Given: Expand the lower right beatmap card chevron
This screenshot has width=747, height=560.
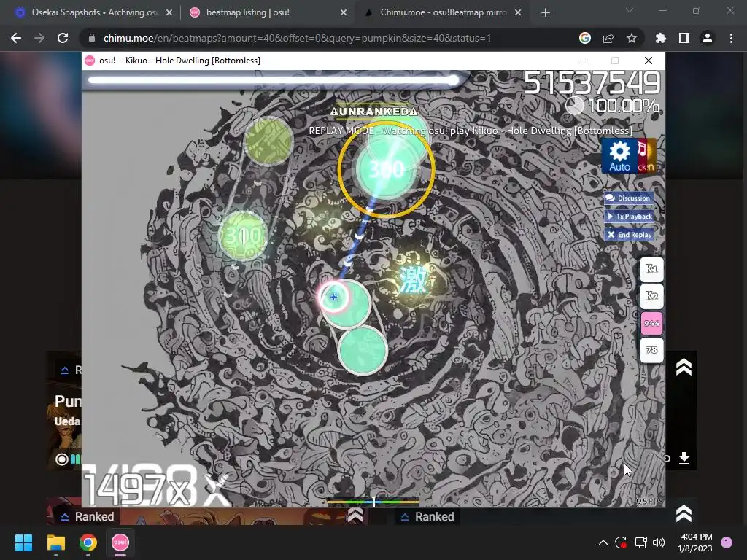Looking at the screenshot, I should click(684, 513).
